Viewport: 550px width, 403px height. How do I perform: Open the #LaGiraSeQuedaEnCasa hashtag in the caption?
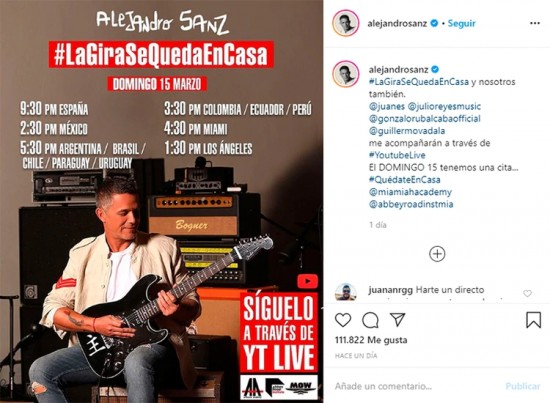418,82
